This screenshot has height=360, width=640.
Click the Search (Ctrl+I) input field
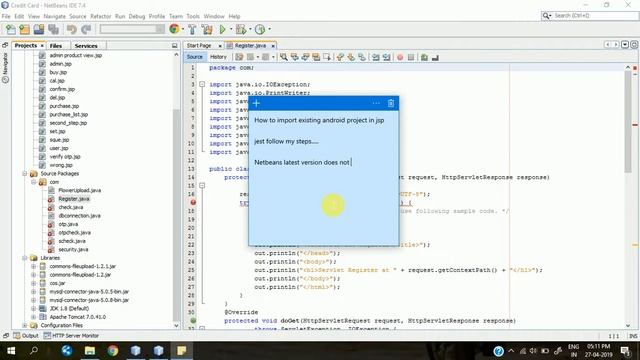tap(594, 16)
